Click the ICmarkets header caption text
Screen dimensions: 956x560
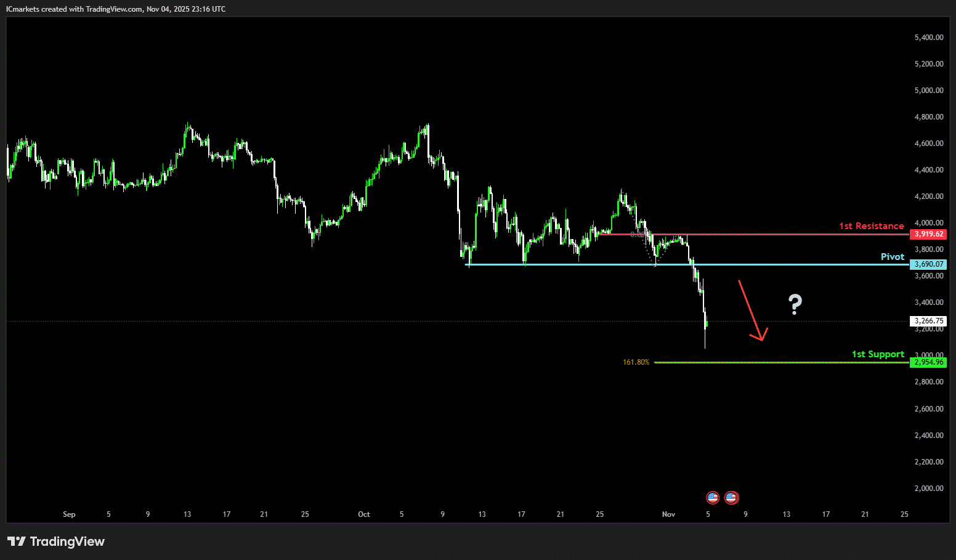(x=116, y=9)
